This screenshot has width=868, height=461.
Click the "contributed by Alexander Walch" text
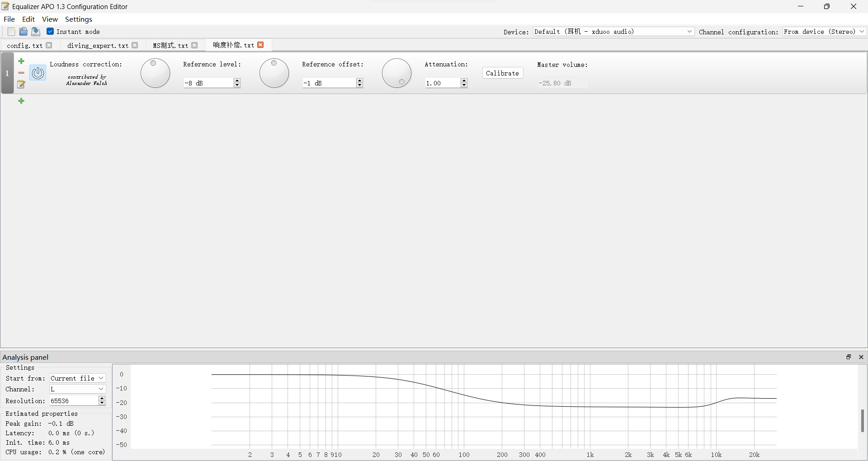point(87,80)
